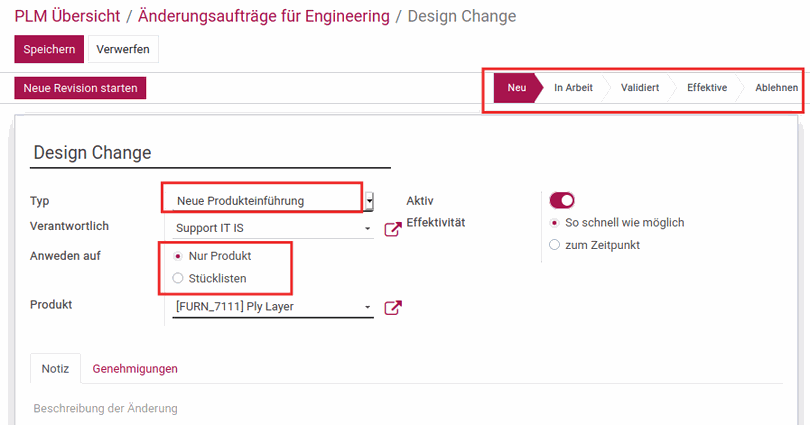Select the Nur Produkt radio option

(178, 256)
